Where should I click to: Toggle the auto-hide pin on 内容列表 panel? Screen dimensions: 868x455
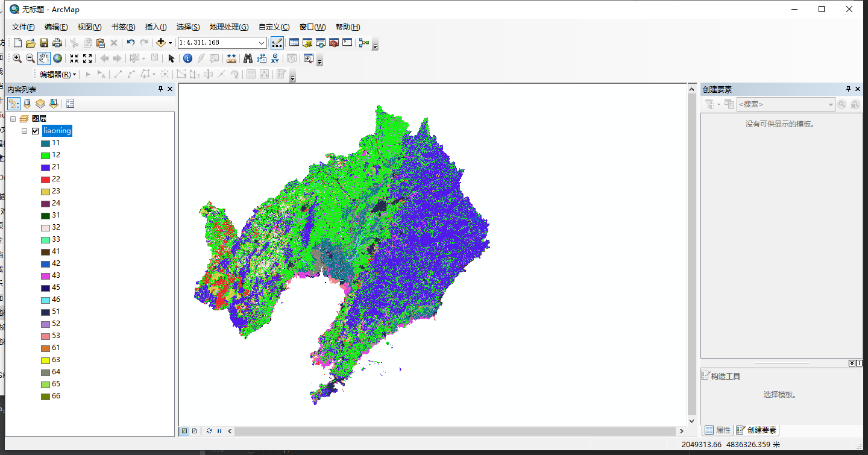coord(160,89)
